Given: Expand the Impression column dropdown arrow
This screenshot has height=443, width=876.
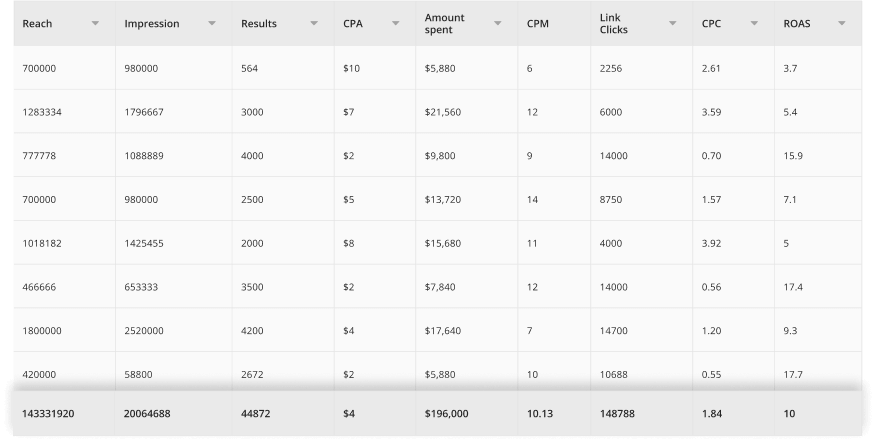Looking at the screenshot, I should (x=212, y=23).
